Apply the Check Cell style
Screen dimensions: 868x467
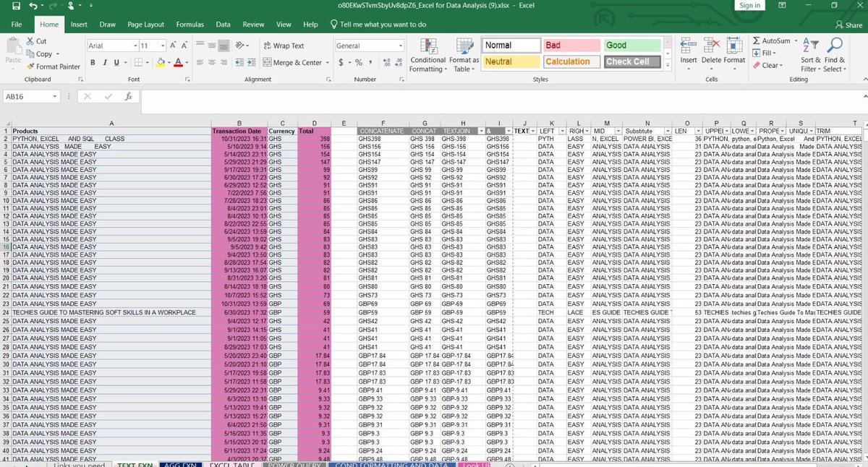[x=632, y=61]
